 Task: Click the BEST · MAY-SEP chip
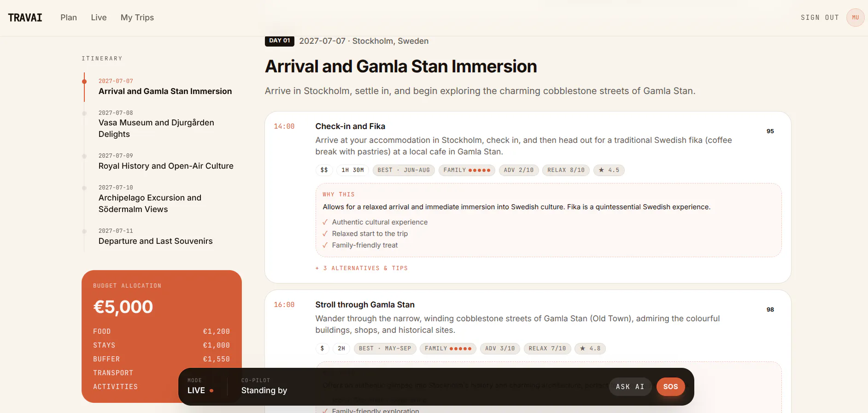click(385, 348)
